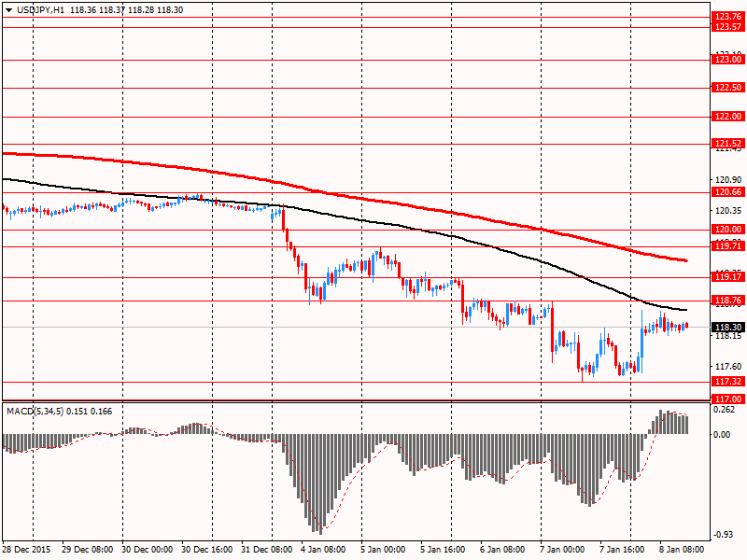The width and height of the screenshot is (747, 560).
Task: Click the 5 Jan 16:00 time label
Action: pyautogui.click(x=443, y=549)
